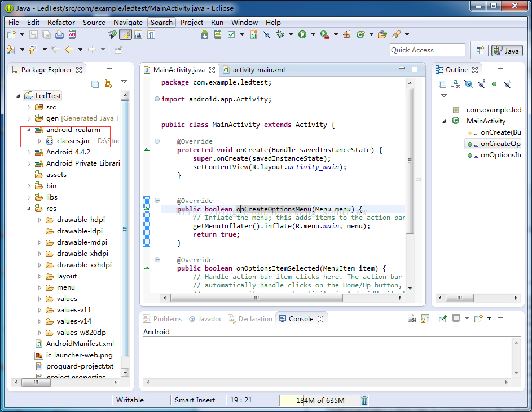Viewport: 532px width, 412px height.
Task: Click the Pin Console icon
Action: click(x=442, y=319)
